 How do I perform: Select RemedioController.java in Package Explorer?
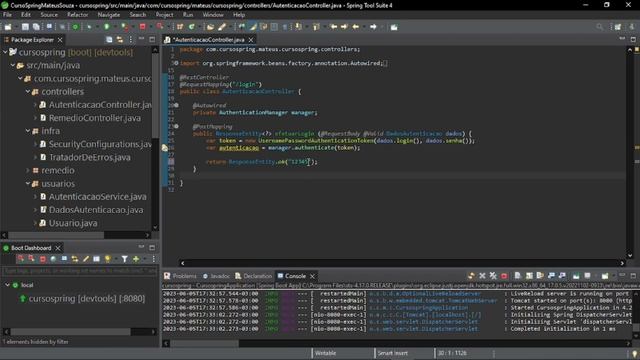[x=95, y=118]
